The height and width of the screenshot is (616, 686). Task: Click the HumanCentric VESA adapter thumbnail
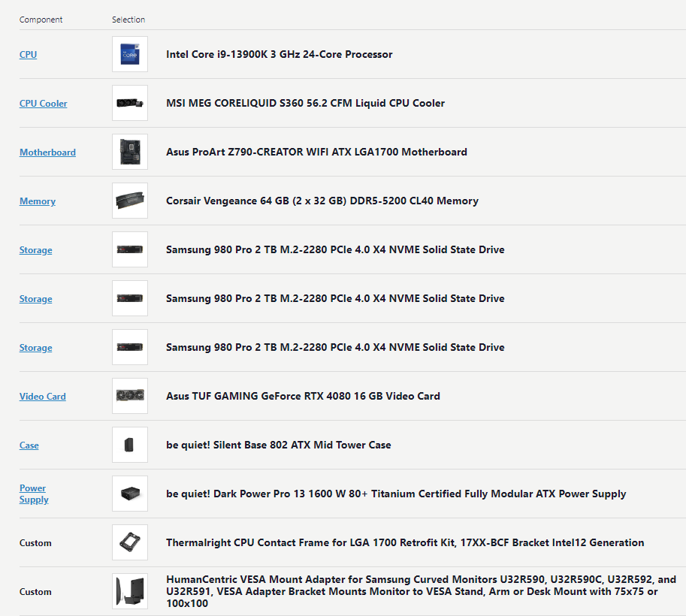(130, 591)
